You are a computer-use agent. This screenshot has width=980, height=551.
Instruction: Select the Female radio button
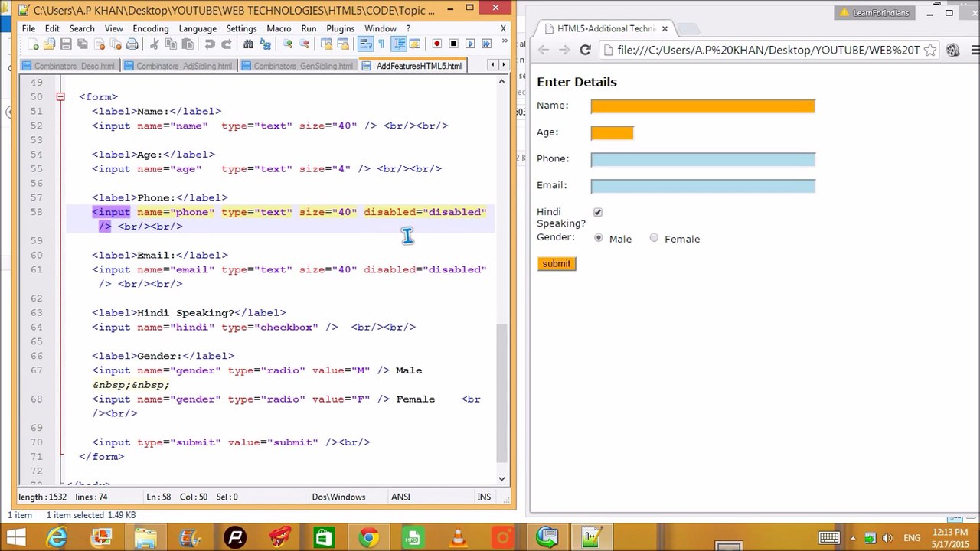(x=654, y=238)
